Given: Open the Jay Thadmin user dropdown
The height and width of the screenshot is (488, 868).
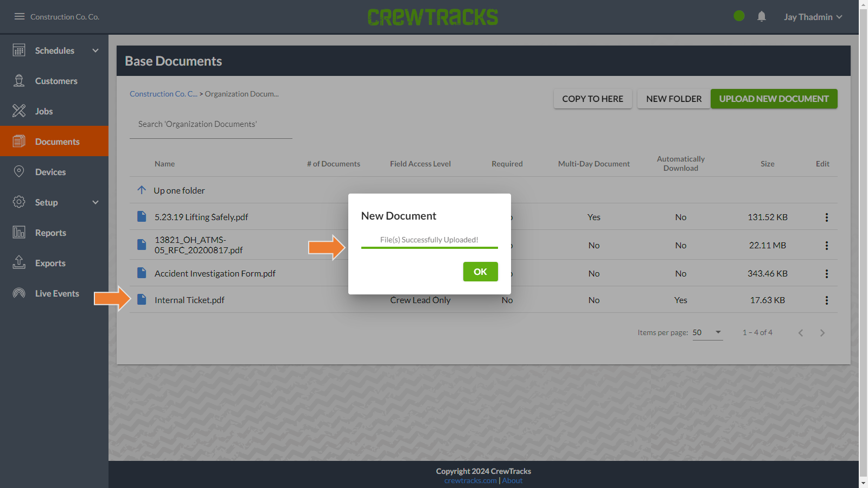Looking at the screenshot, I should coord(813,17).
